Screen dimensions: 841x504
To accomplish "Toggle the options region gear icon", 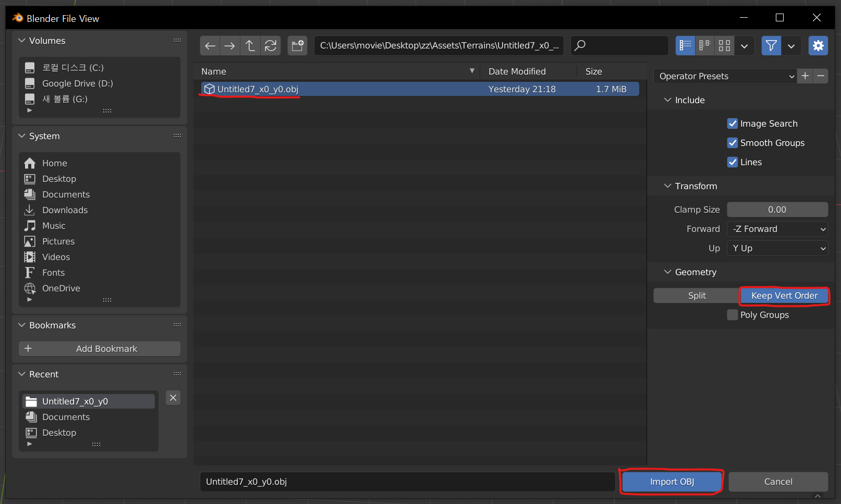I will pyautogui.click(x=818, y=46).
